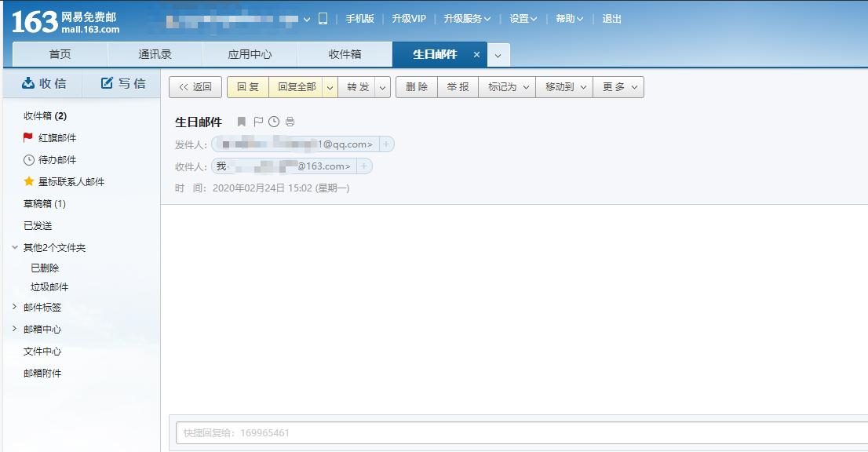Click the recipient address chip ending @163.com
Viewport: 868px width, 452px height.
[284, 166]
